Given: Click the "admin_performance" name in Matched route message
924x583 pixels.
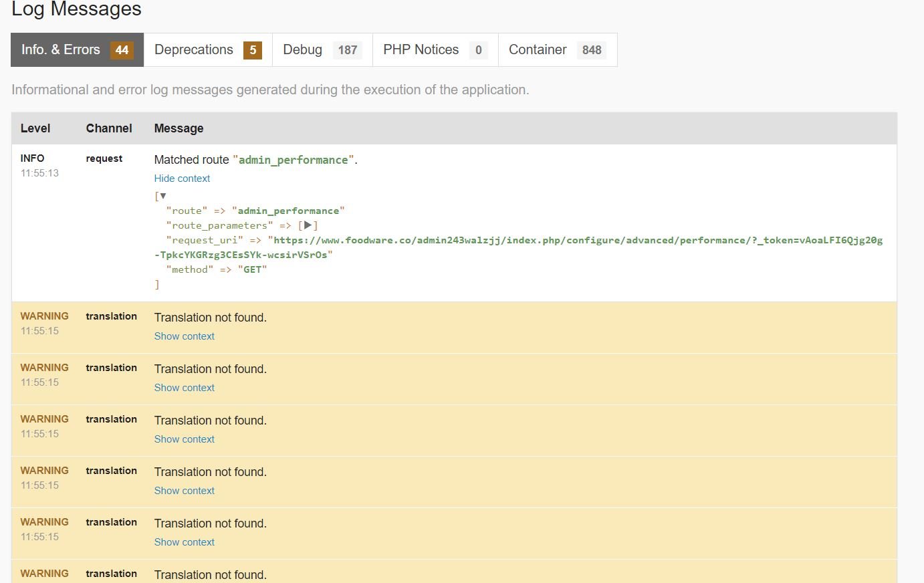Looking at the screenshot, I should (293, 160).
